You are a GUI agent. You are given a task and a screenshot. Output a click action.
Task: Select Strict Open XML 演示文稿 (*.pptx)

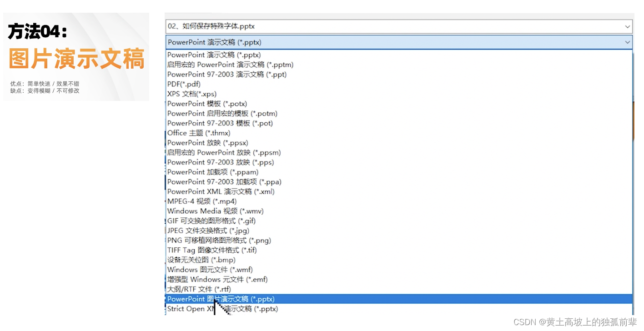click(x=399, y=309)
